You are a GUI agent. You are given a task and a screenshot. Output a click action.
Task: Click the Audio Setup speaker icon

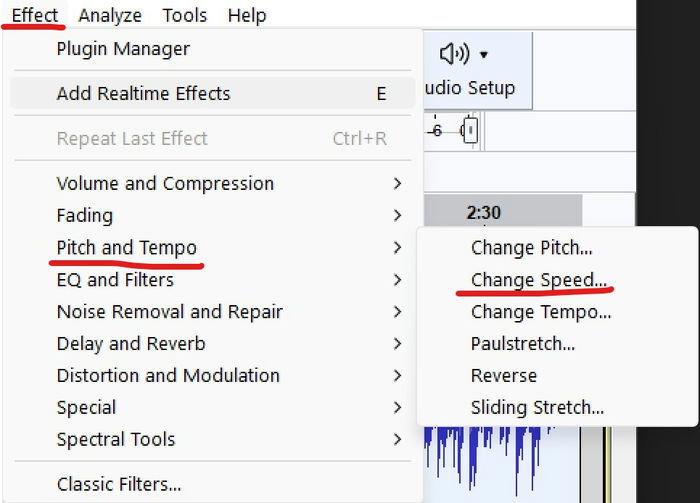click(454, 54)
